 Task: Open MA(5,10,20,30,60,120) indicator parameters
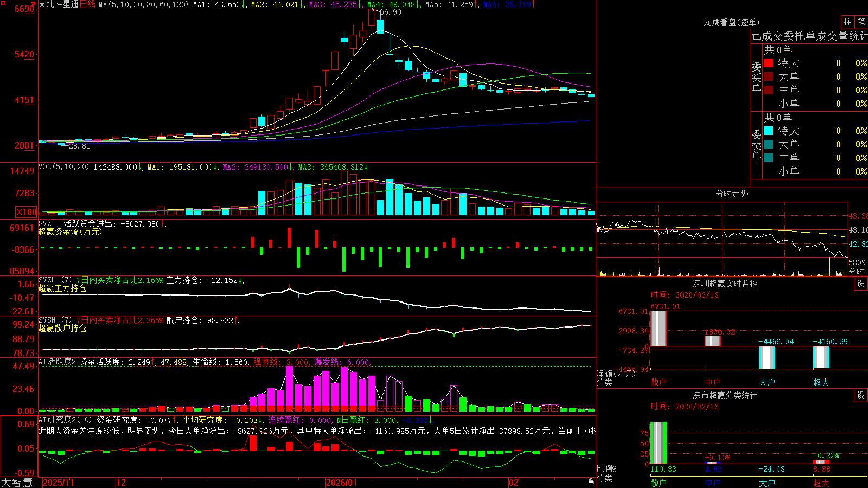pos(143,4)
